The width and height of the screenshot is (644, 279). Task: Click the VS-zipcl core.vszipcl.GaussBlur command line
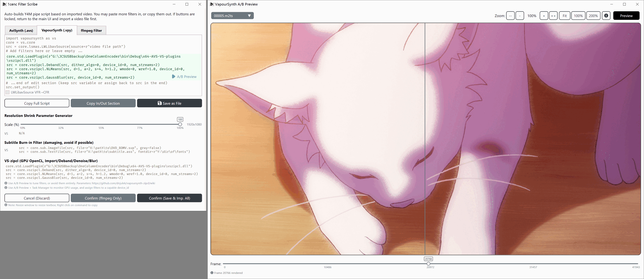tap(65, 178)
